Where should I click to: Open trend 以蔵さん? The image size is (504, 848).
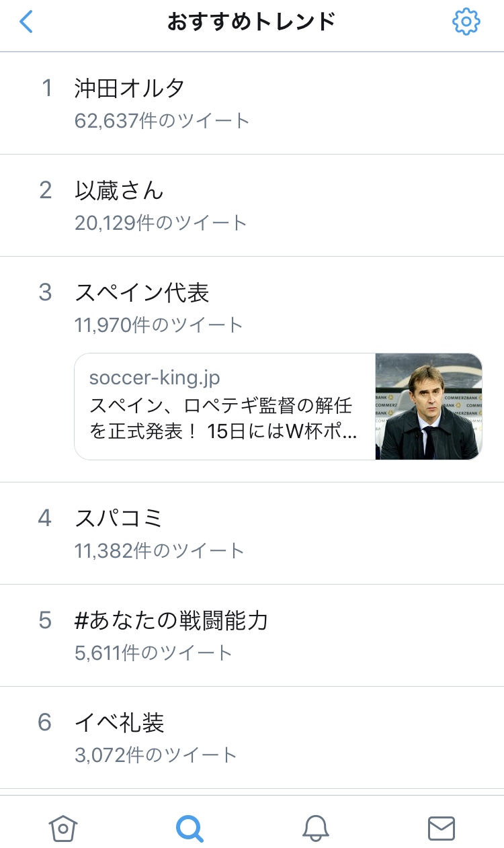coord(119,191)
